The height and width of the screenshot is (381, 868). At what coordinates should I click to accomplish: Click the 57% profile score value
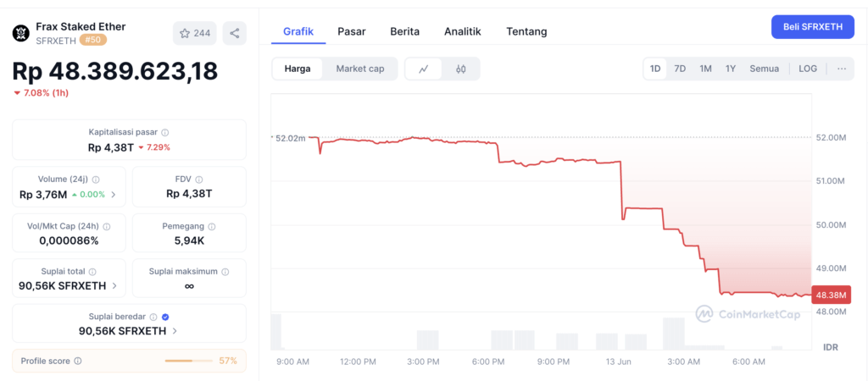pos(228,361)
